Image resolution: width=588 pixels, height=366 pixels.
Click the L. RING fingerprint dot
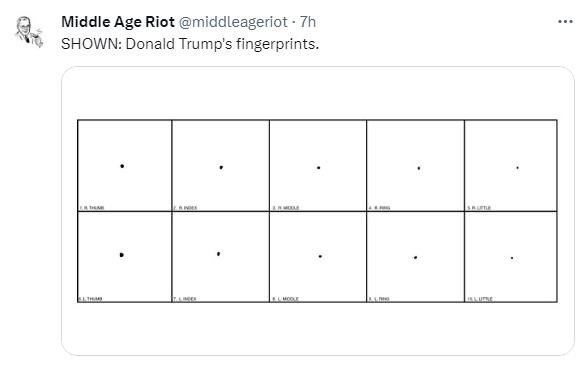coord(416,258)
